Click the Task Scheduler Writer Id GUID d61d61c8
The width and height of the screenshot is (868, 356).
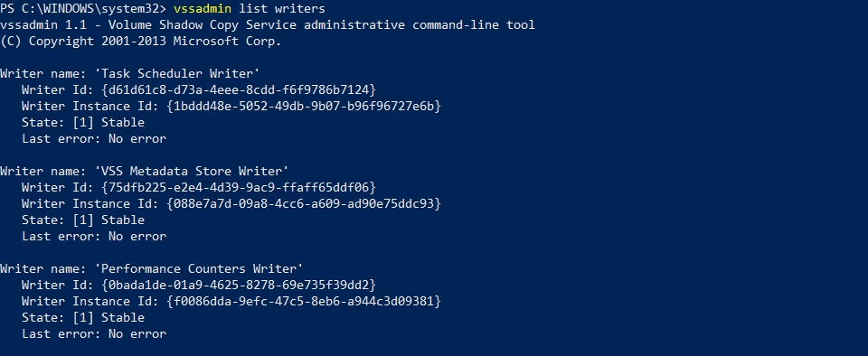click(x=239, y=89)
